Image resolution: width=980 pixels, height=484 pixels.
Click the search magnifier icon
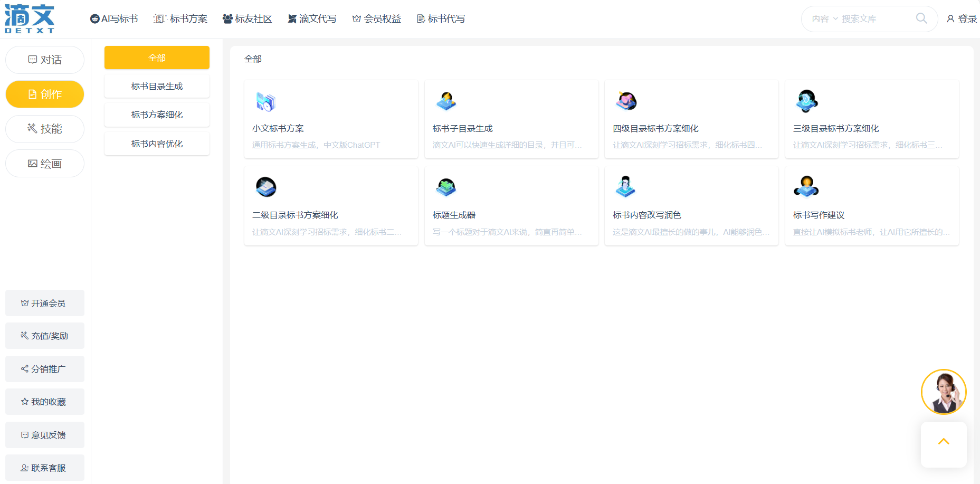[x=921, y=18]
